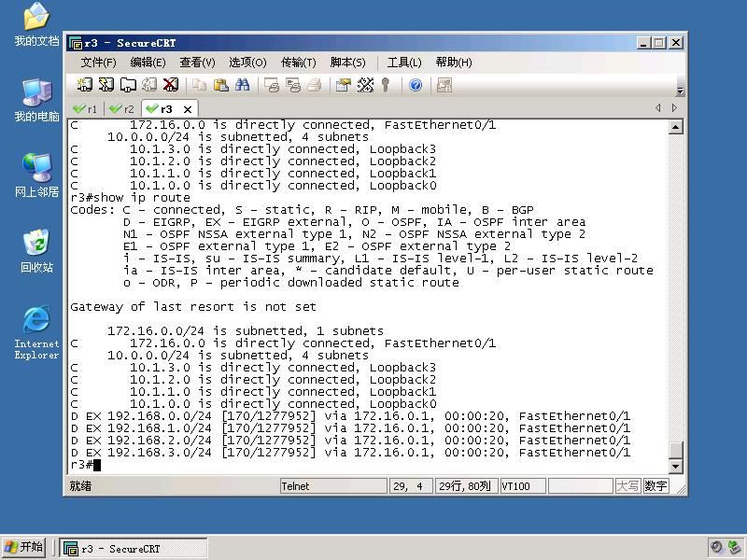Open the 帮助(H) menu
Viewport: 747px width, 560px height.
454,63
